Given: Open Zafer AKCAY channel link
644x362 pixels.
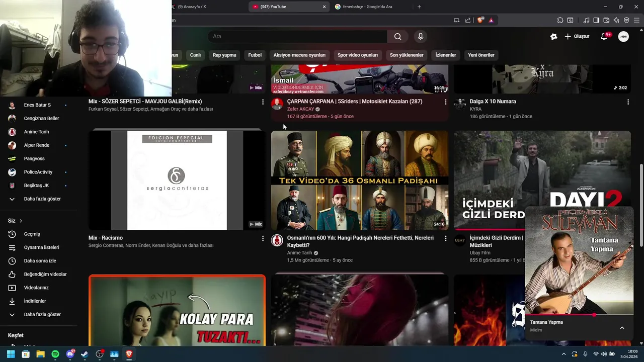Looking at the screenshot, I should coord(300,109).
